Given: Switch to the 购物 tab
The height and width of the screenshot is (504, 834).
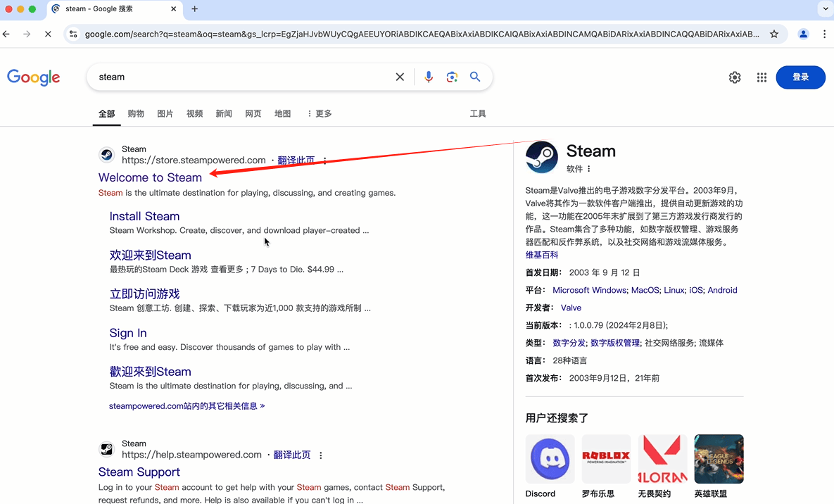Looking at the screenshot, I should [x=136, y=113].
